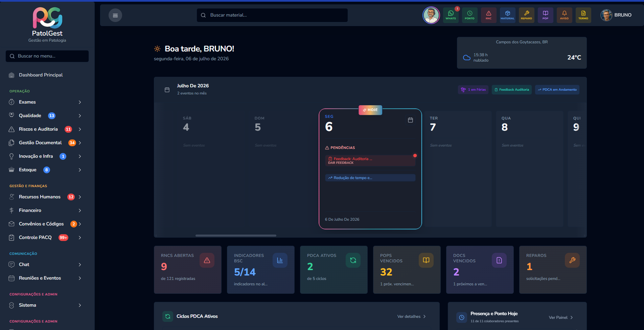Click the calendar horizontal scrollbar
This screenshot has width=644, height=330.
point(236,236)
